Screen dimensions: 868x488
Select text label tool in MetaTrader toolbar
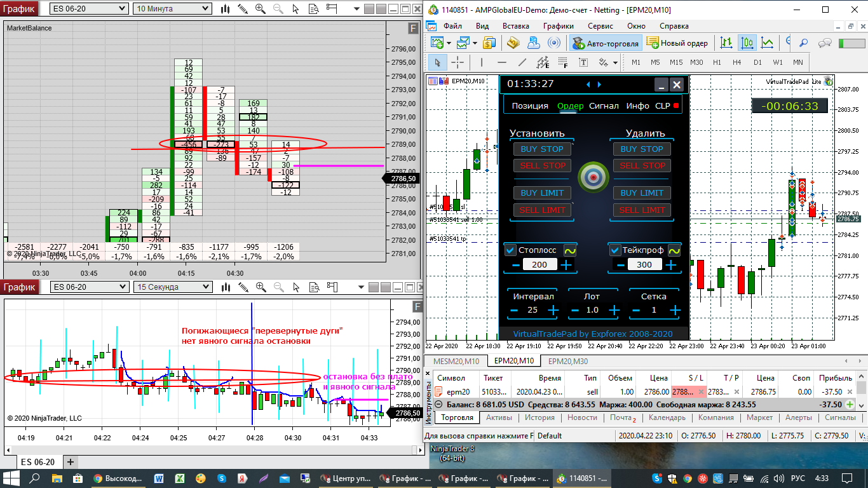click(x=583, y=62)
